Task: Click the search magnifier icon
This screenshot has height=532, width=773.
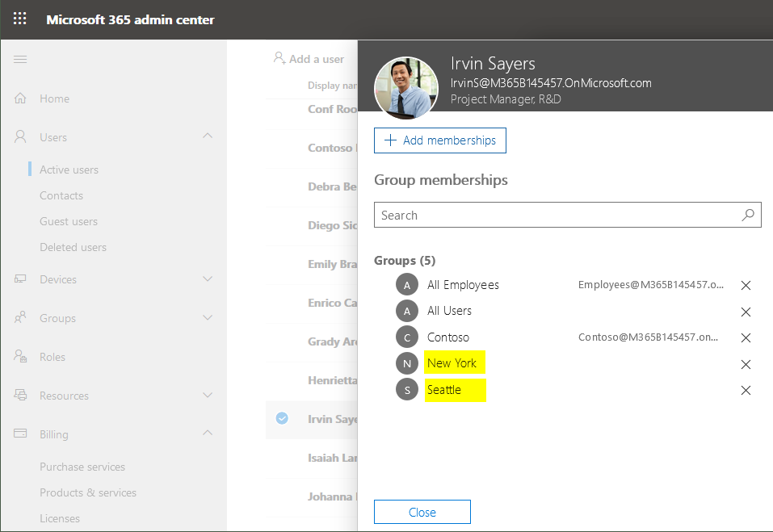Action: tap(748, 215)
